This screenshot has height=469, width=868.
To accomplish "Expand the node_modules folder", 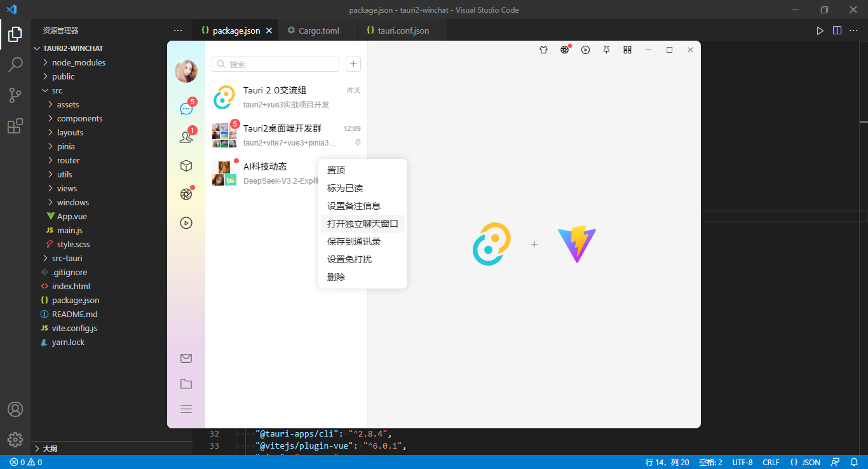I will click(x=112, y=62).
